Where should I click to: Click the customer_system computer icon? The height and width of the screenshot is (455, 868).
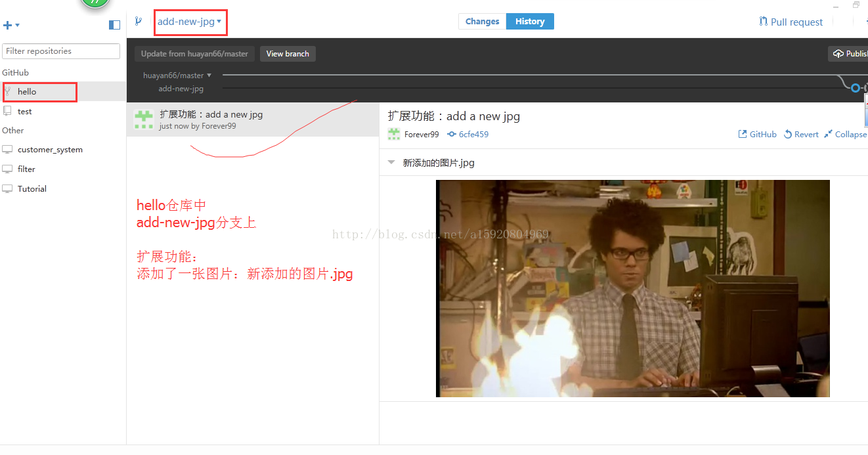pyautogui.click(x=8, y=150)
